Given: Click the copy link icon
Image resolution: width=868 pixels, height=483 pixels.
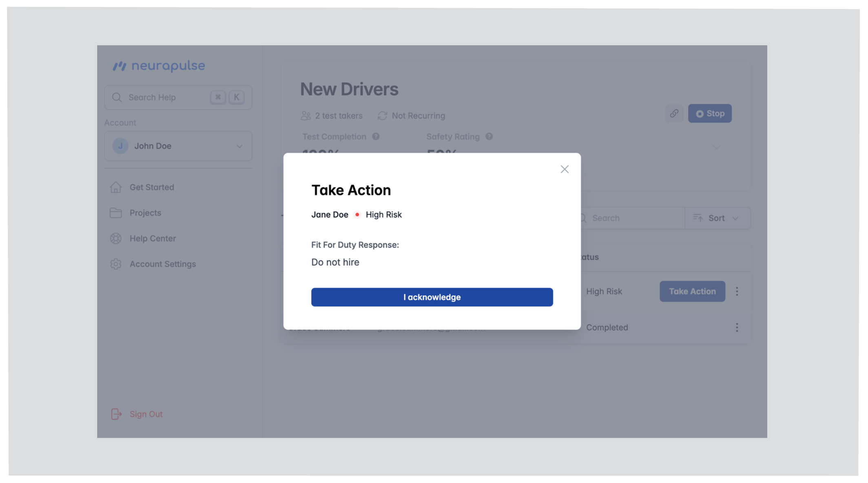Looking at the screenshot, I should [x=674, y=114].
